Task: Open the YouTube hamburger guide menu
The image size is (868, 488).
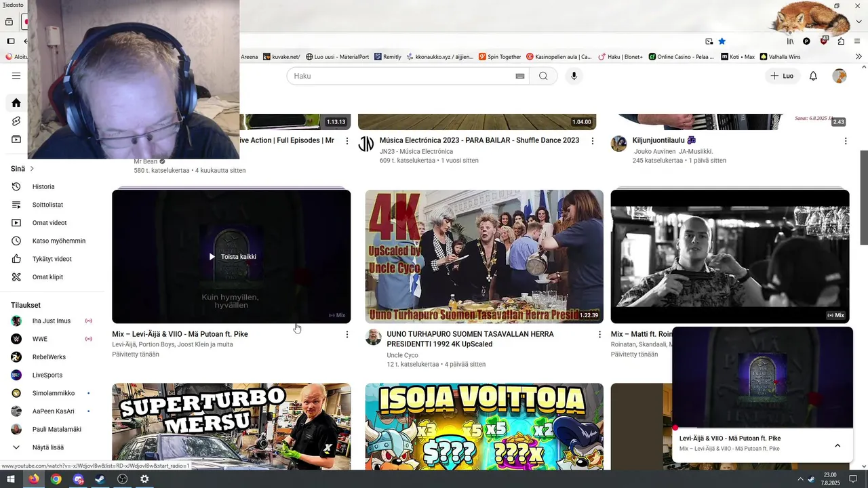Action: (16, 76)
